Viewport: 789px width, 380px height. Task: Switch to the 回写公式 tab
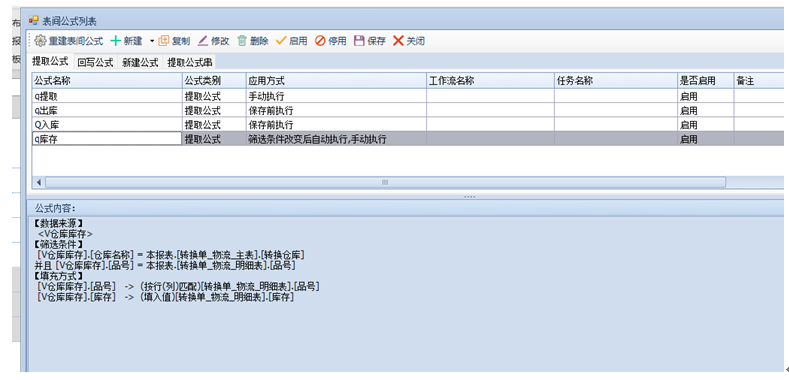click(95, 62)
